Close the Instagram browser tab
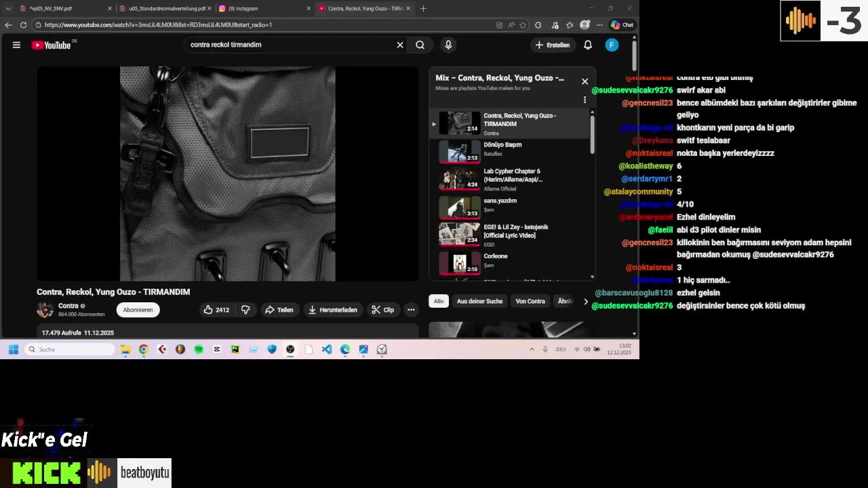Viewport: 868px width, 488px height. pyautogui.click(x=309, y=8)
